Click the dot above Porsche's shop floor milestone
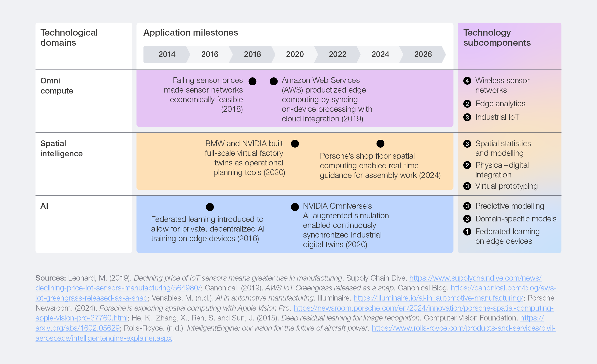Viewport: 597px width, 364px height. [380, 144]
